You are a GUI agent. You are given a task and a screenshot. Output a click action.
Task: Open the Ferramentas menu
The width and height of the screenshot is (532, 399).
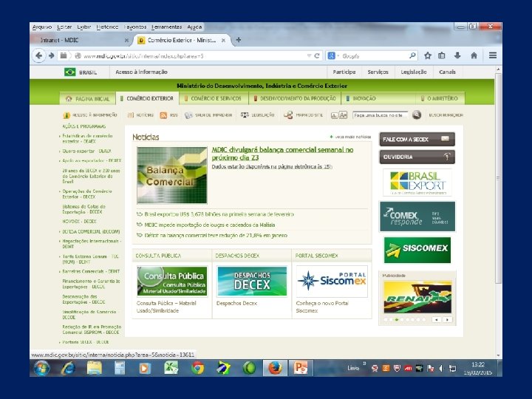pos(166,27)
